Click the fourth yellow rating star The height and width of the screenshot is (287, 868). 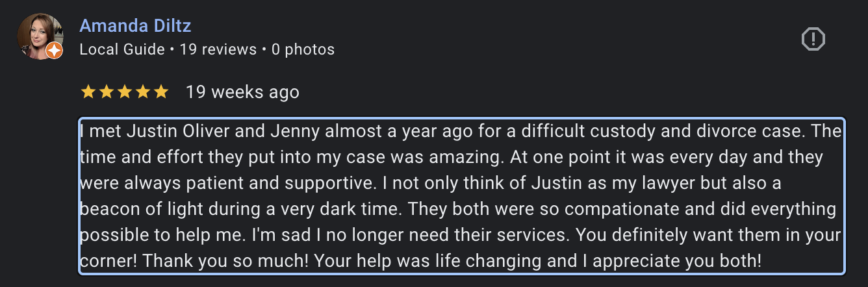coord(142,92)
